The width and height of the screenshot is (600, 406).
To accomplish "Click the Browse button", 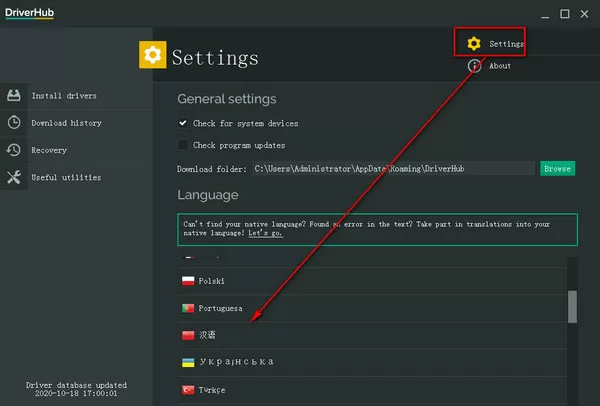I will 557,168.
